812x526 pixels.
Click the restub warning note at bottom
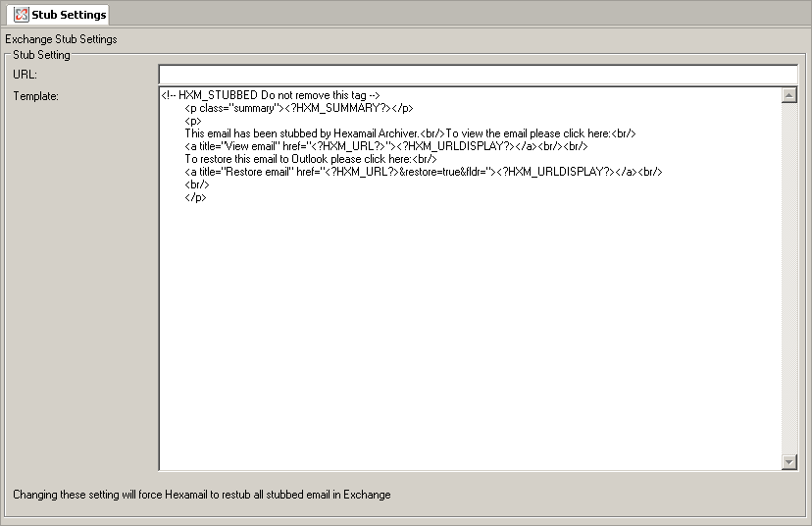[201, 495]
